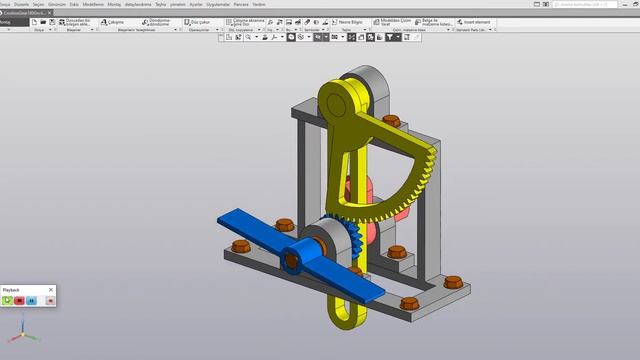Click the pale record button in Playback panel
The width and height of the screenshot is (640, 360).
pos(51,301)
